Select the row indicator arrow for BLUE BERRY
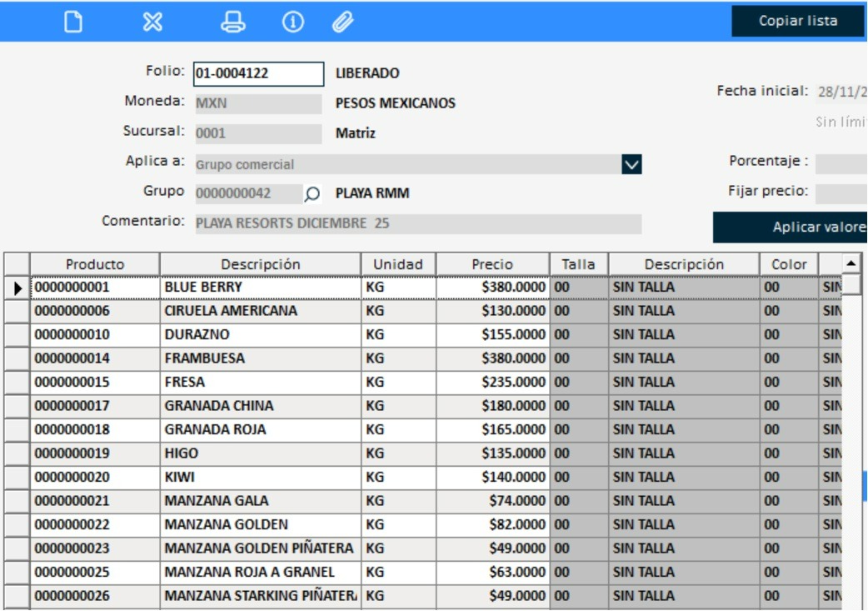The width and height of the screenshot is (868, 611). [x=17, y=288]
